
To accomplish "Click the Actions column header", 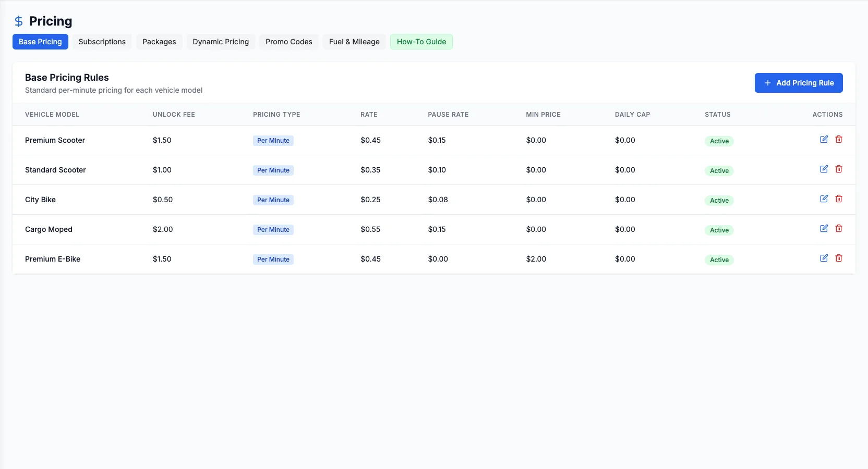I will (x=827, y=115).
